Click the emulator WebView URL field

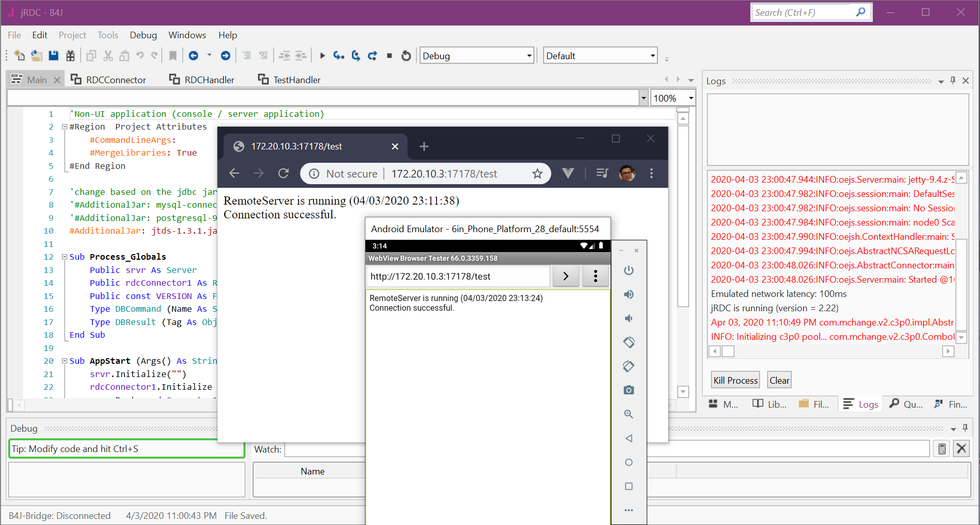click(x=458, y=277)
